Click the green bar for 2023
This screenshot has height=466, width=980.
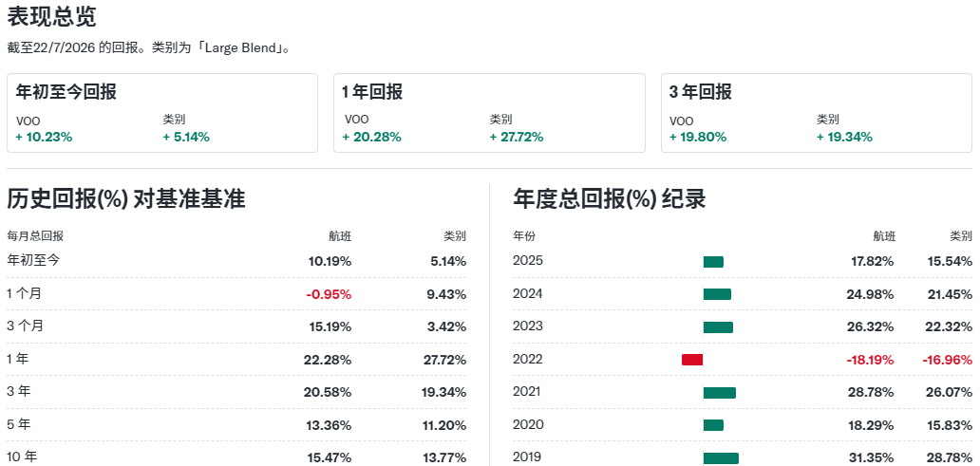[718, 327]
